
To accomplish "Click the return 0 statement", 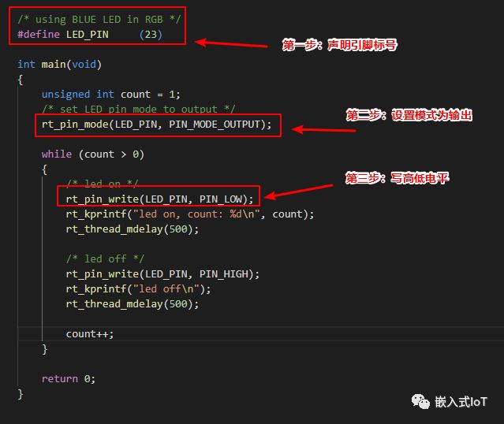I will click(x=69, y=378).
